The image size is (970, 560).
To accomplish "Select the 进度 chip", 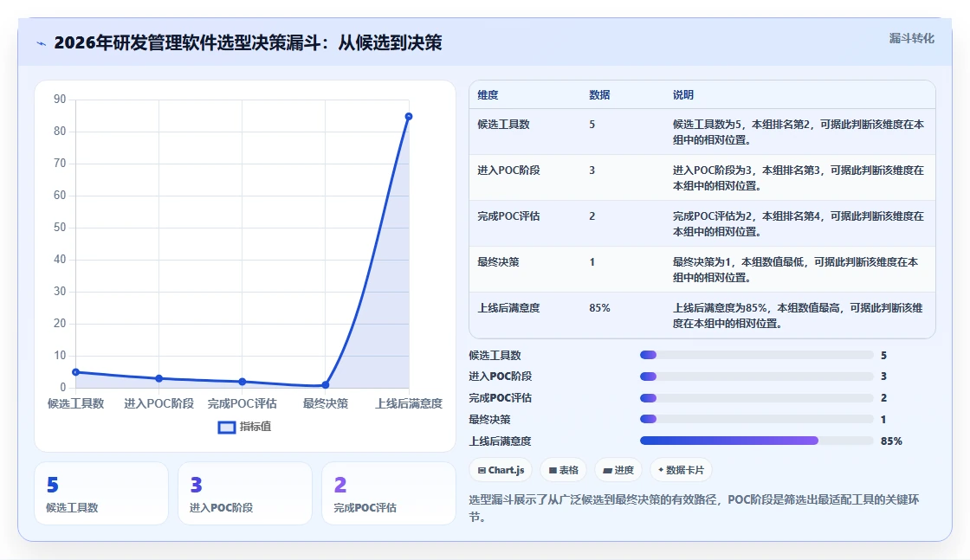I will click(618, 470).
